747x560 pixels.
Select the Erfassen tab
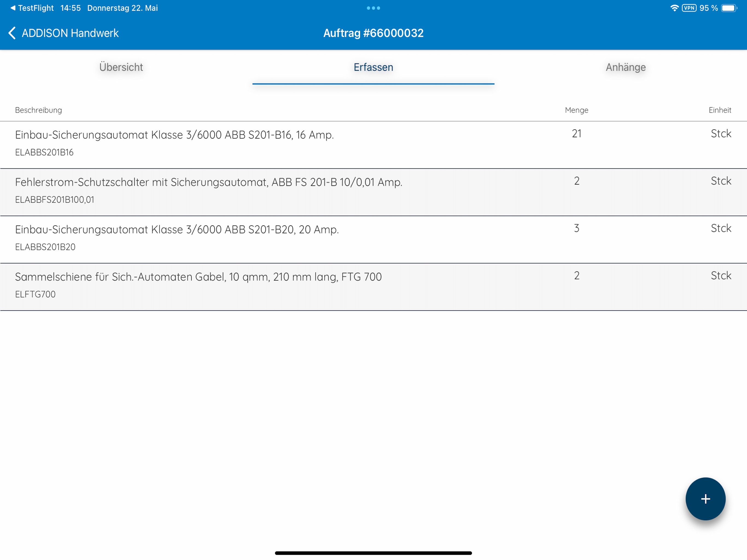pos(373,67)
